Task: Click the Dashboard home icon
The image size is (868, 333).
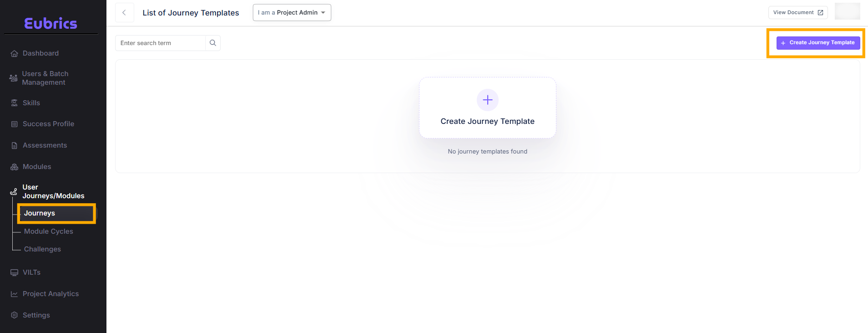Action: pyautogui.click(x=14, y=53)
